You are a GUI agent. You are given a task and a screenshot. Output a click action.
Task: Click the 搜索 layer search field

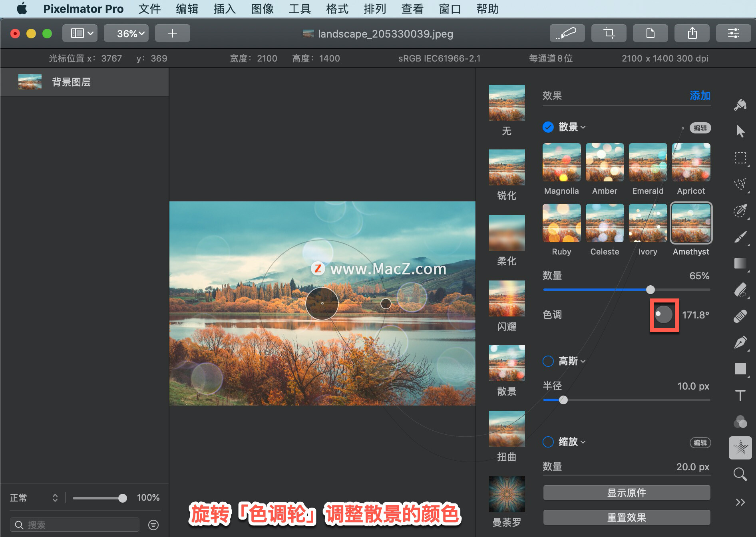pos(75,525)
